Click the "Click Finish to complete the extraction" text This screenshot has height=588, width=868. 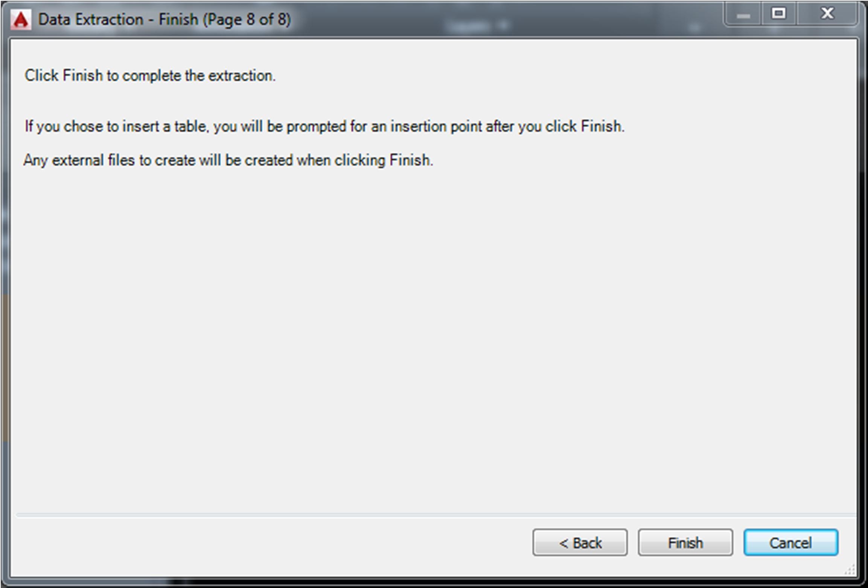click(150, 76)
